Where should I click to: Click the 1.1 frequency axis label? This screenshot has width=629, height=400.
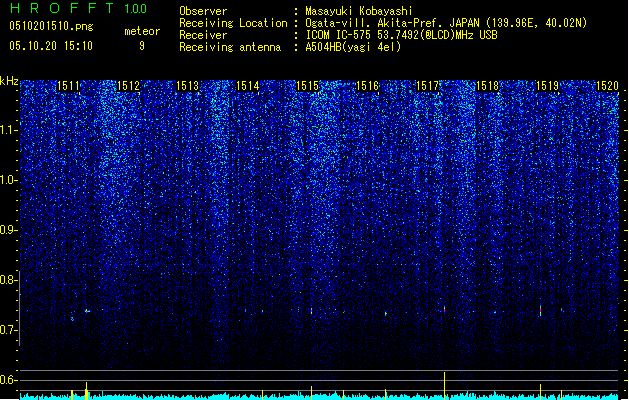8,130
